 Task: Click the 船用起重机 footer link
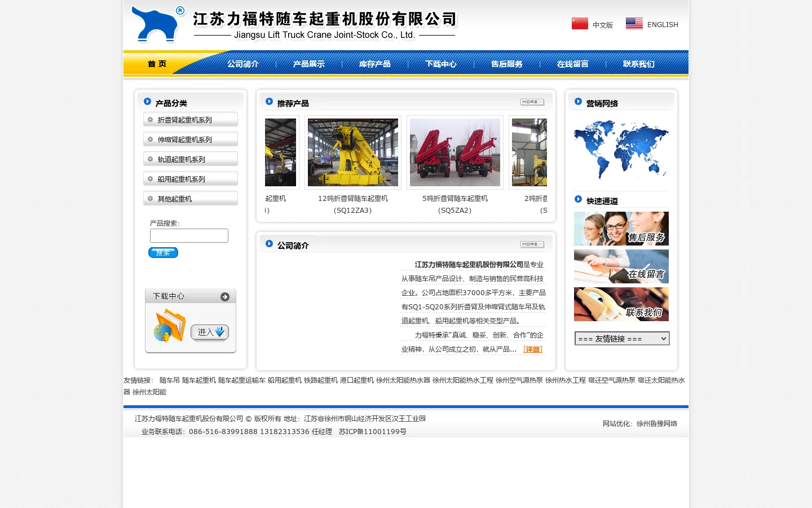285,380
